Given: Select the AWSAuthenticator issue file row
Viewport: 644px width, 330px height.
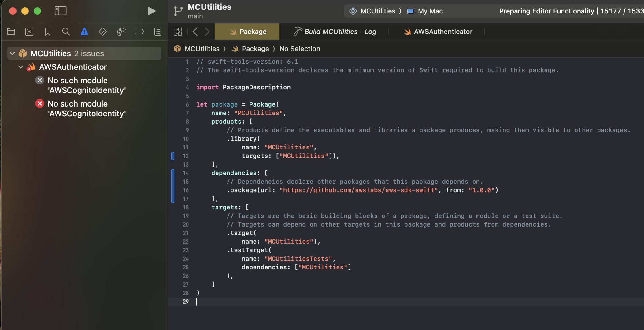Looking at the screenshot, I should point(84,67).
